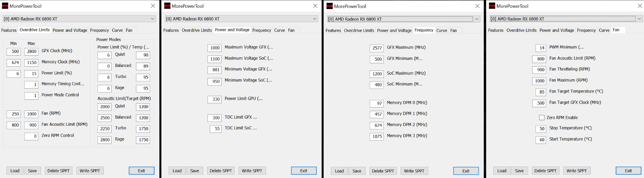The image size is (644, 178).
Task: Click Save in the Overdrive Limits window
Action: tap(33, 171)
